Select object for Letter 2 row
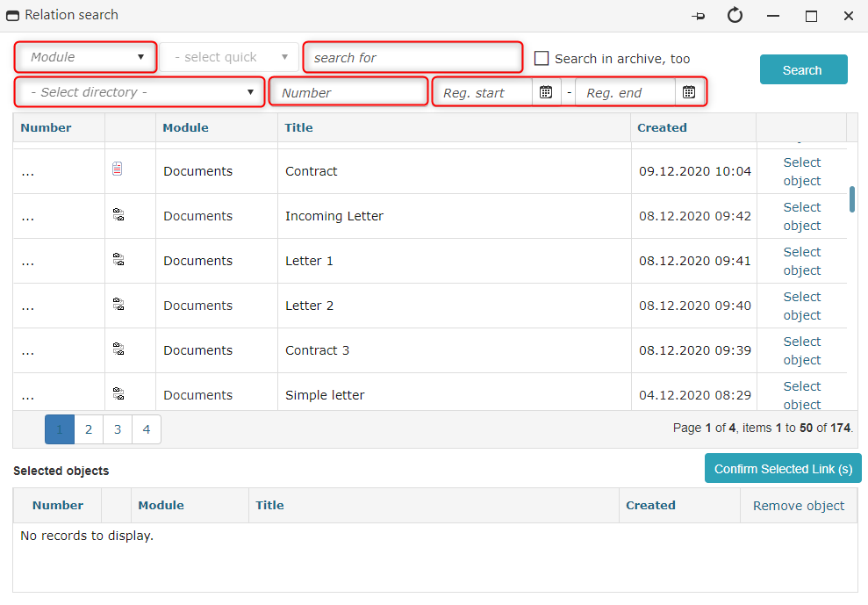The width and height of the screenshot is (868, 605). [x=801, y=306]
